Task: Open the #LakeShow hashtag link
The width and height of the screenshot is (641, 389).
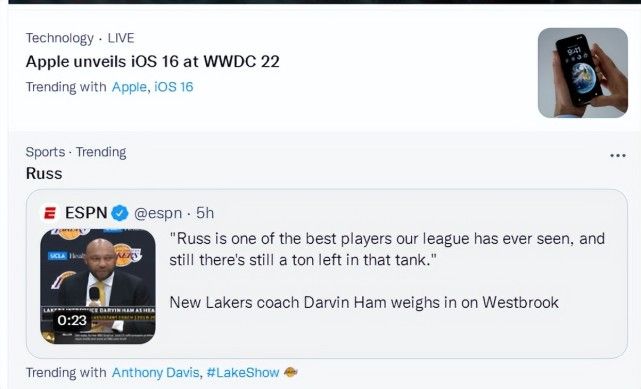Action: pos(243,373)
